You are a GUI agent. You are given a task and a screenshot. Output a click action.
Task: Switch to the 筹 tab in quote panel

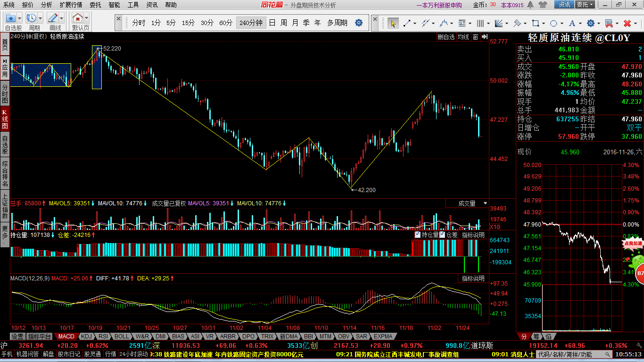[x=536, y=337]
